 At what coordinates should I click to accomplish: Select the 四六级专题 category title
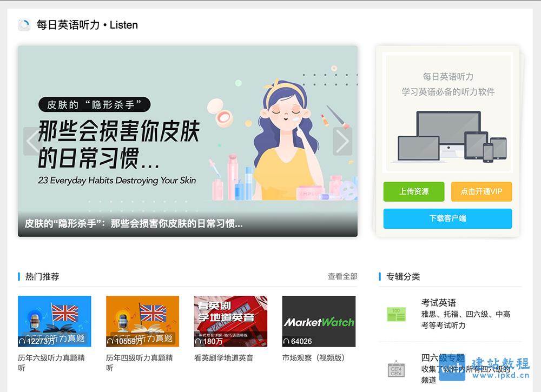443,358
